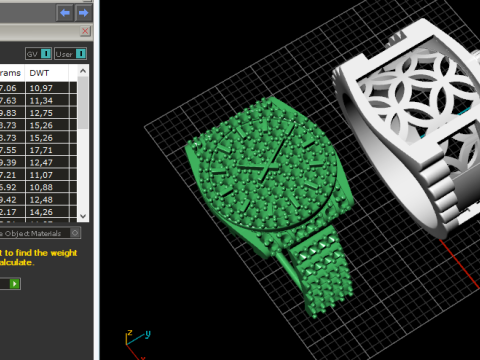Click the XYZ axis indicator

pos(137,344)
